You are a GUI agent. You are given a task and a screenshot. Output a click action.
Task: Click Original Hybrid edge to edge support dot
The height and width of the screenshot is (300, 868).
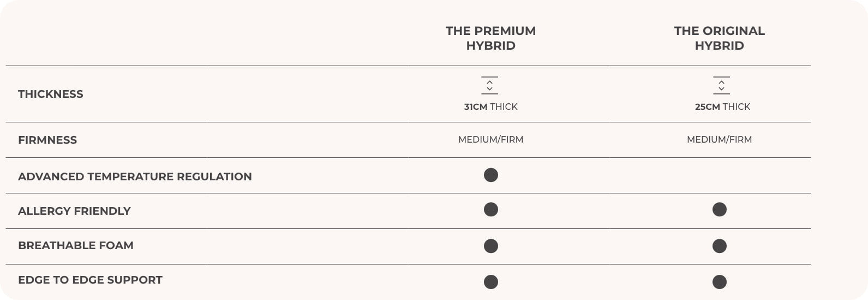(720, 282)
